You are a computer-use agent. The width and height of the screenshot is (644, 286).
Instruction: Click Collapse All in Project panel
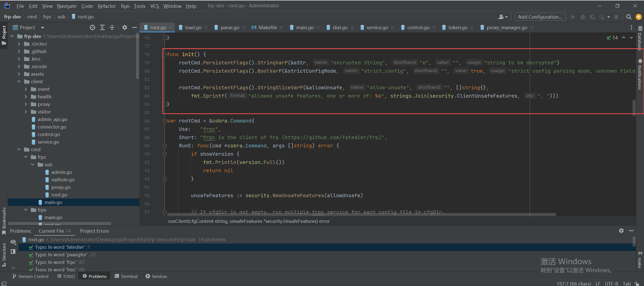pos(112,27)
